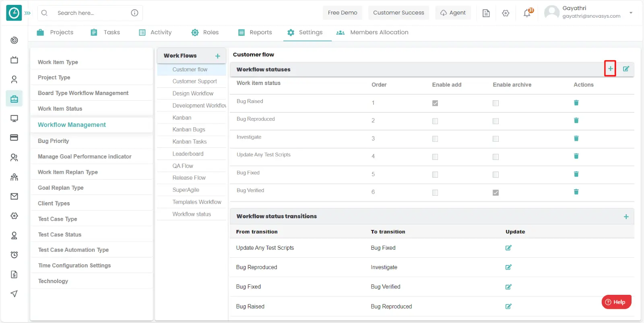
Task: Click Customer Success button
Action: 398,13
